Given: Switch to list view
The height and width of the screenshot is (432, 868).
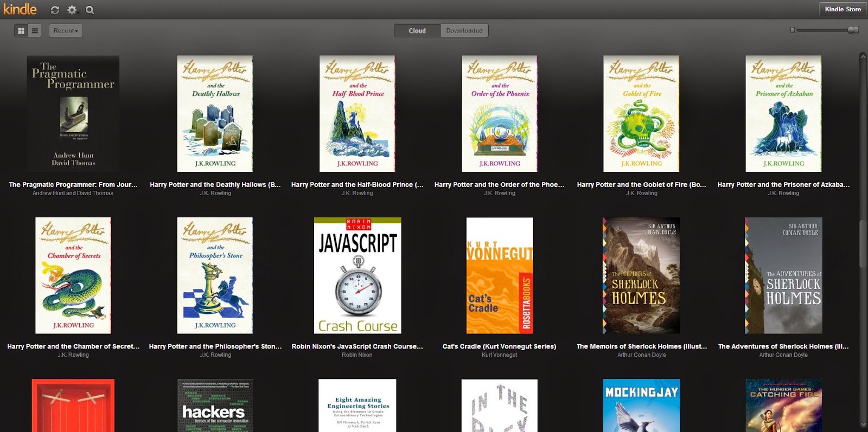Looking at the screenshot, I should pyautogui.click(x=35, y=31).
